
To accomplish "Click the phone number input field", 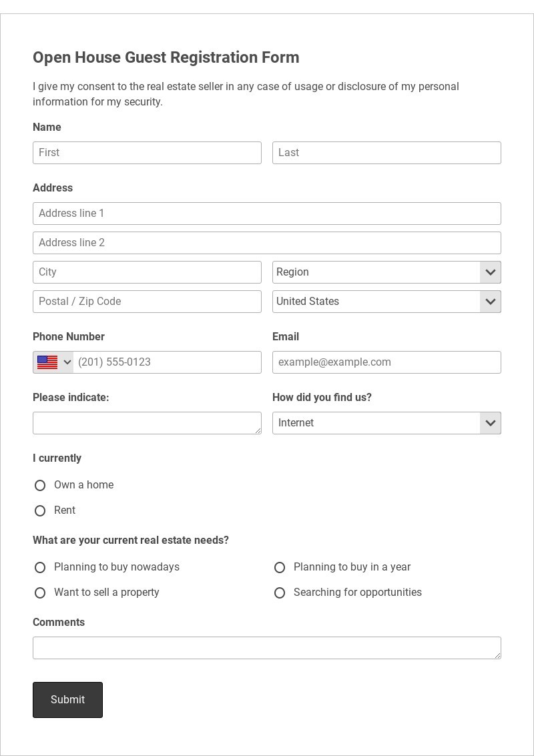I will (167, 362).
